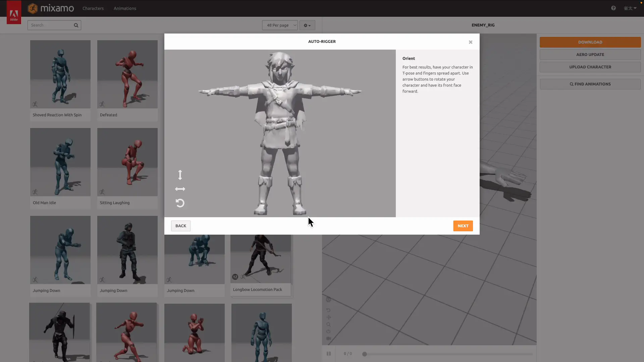The image size is (644, 362).
Task: Click the UPLOAD CHARACTER button
Action: coord(590,67)
